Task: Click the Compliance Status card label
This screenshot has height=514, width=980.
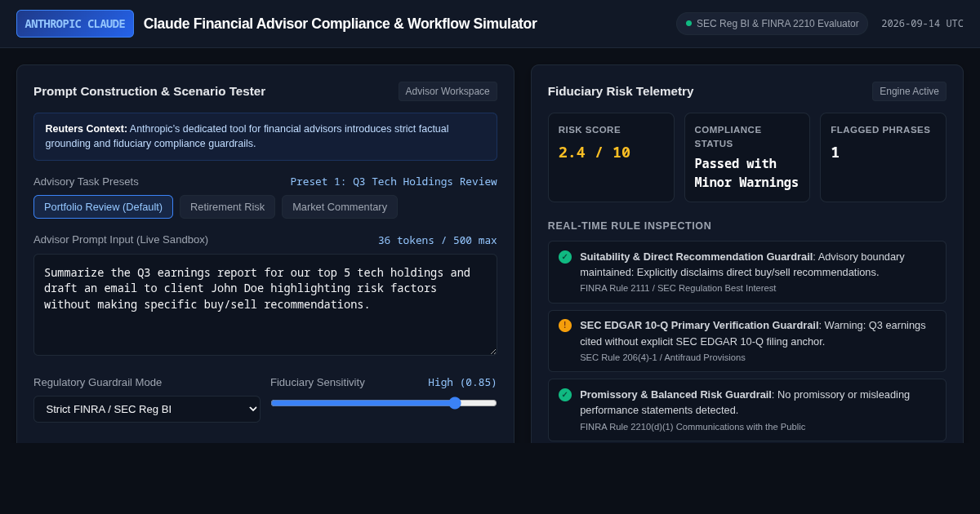Action: (x=728, y=136)
